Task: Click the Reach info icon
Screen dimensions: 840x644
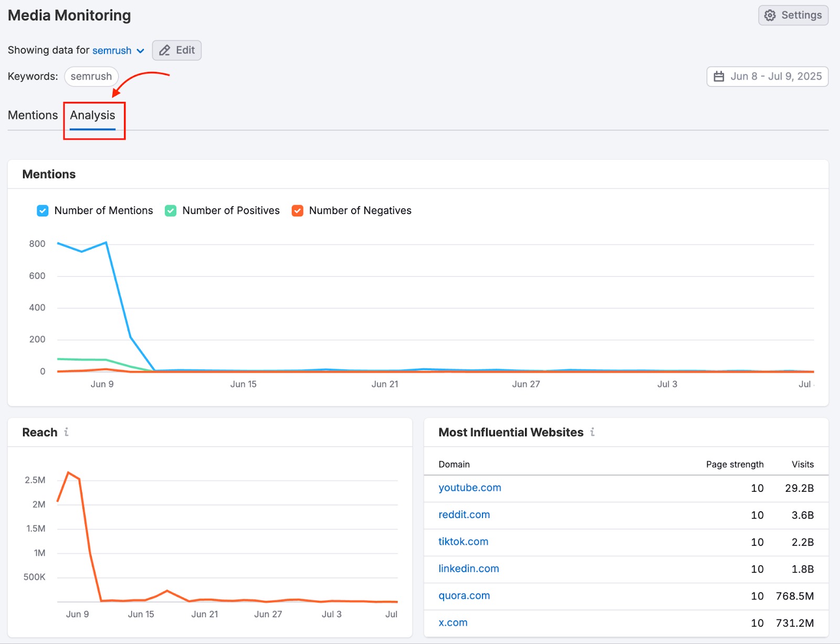Action: [66, 432]
